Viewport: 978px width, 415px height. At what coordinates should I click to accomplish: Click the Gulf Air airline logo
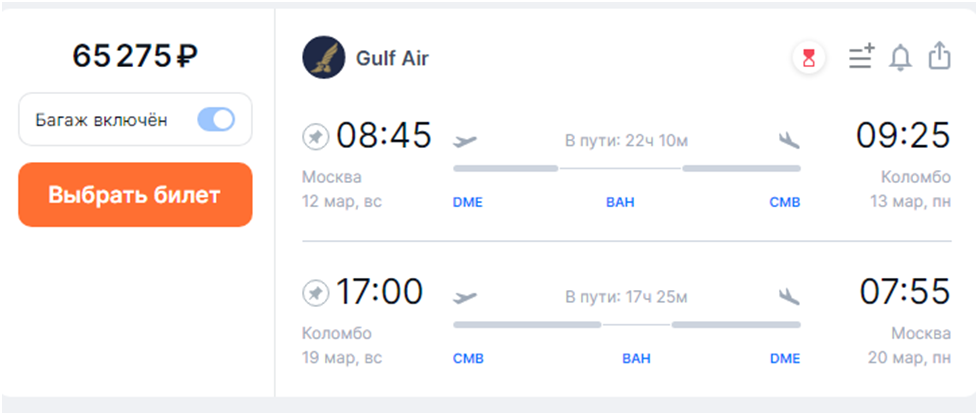[323, 58]
